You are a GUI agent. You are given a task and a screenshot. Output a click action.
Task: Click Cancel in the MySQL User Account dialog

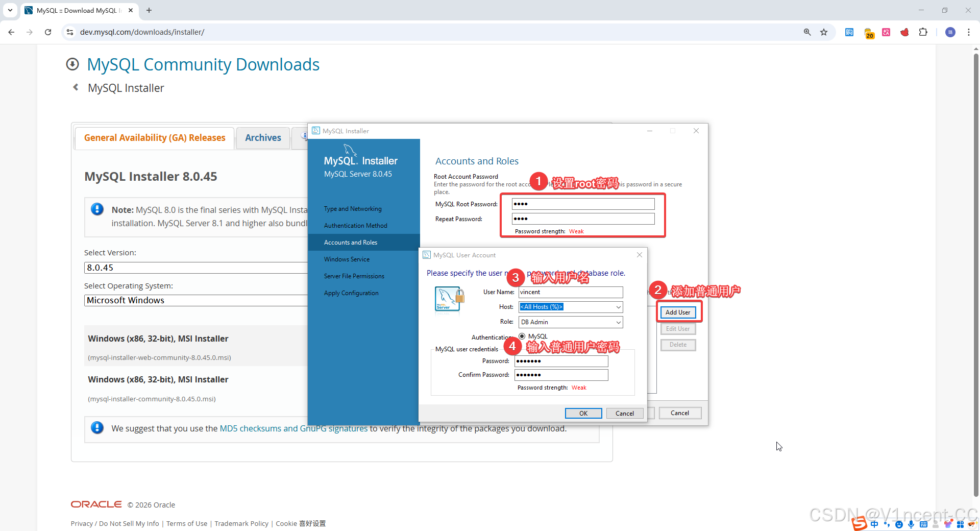coord(625,414)
